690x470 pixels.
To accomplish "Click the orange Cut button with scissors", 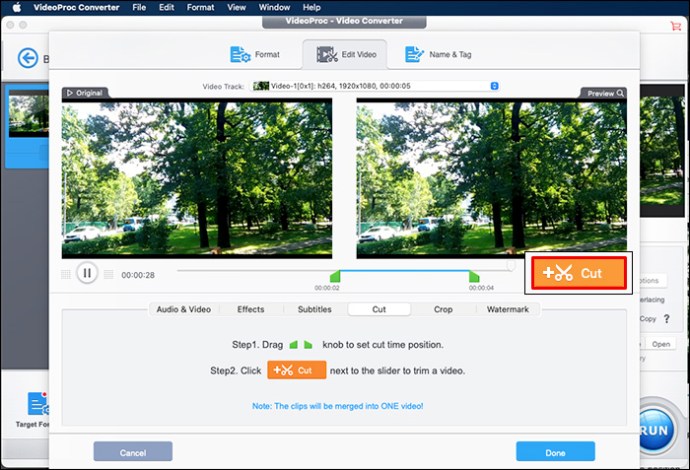I will [578, 273].
